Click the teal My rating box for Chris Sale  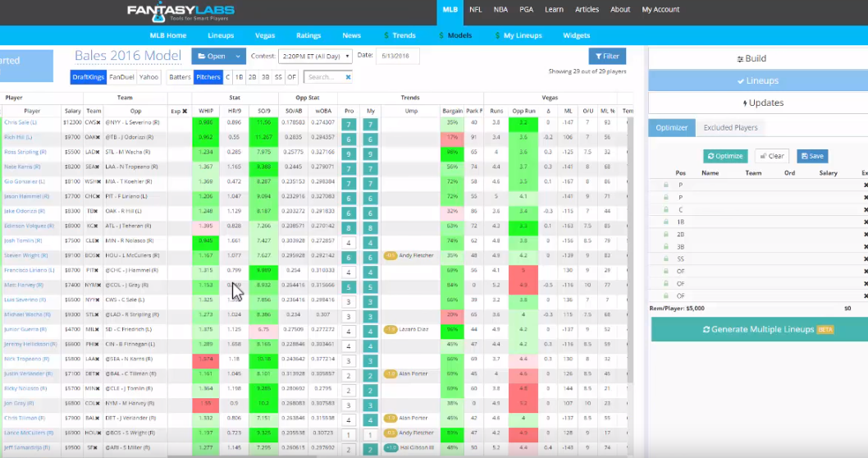(x=370, y=125)
